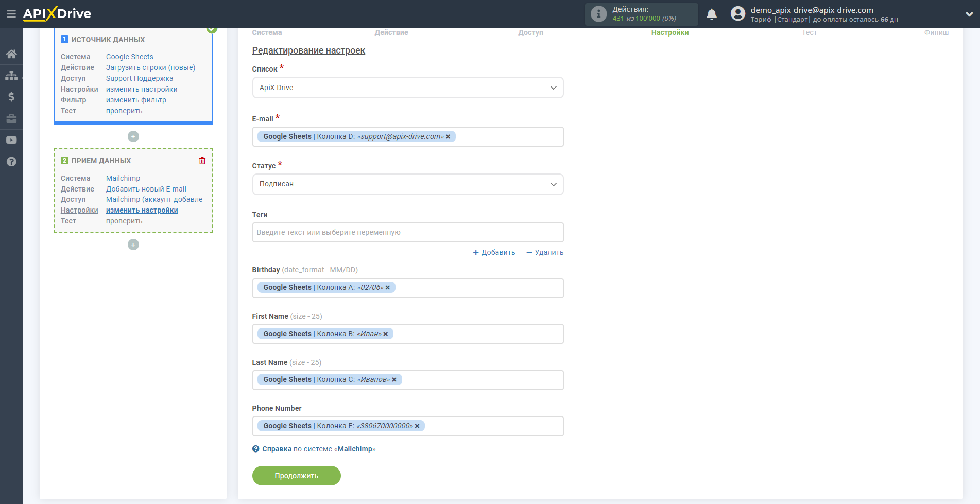980x504 pixels.
Task: Click the Справка question icon
Action: click(256, 449)
